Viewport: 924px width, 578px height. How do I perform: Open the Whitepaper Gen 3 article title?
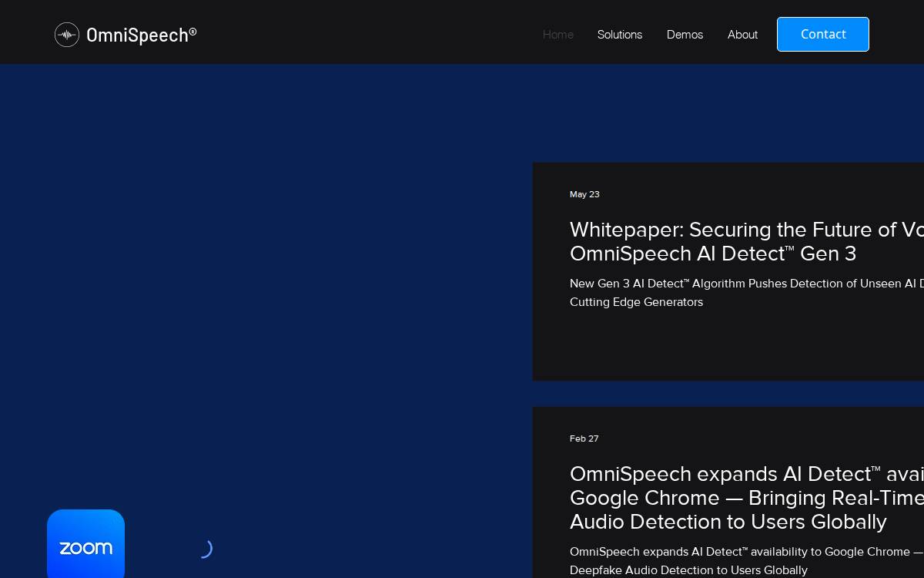point(747,241)
